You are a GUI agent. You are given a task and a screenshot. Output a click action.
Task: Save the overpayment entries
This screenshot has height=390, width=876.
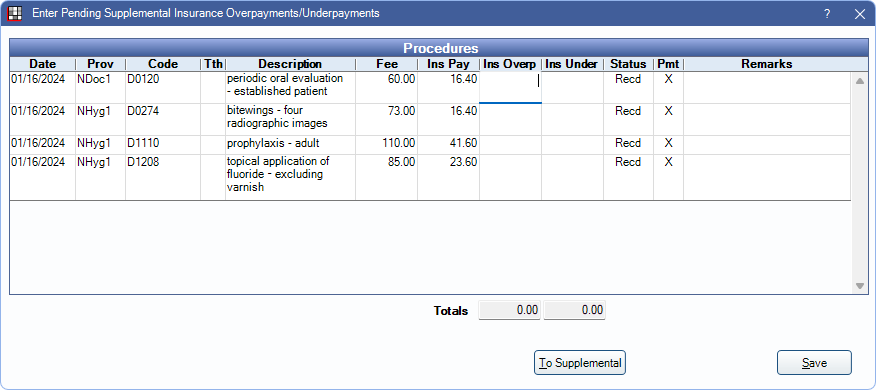[814, 363]
